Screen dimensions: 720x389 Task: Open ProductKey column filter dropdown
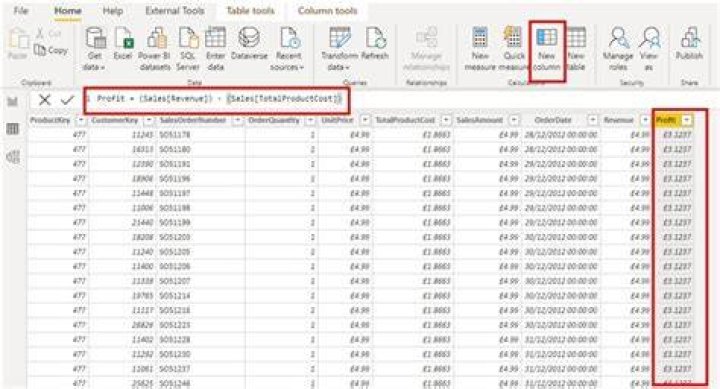81,120
